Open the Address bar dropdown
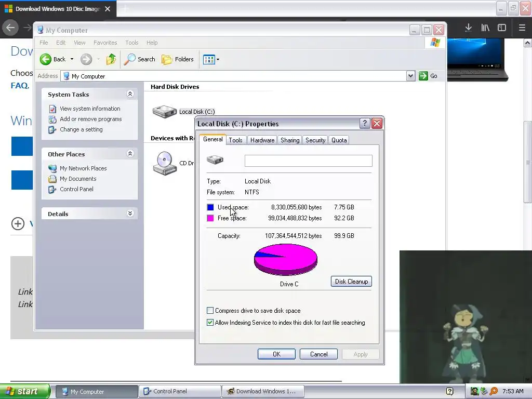532x399 pixels. tap(410, 76)
